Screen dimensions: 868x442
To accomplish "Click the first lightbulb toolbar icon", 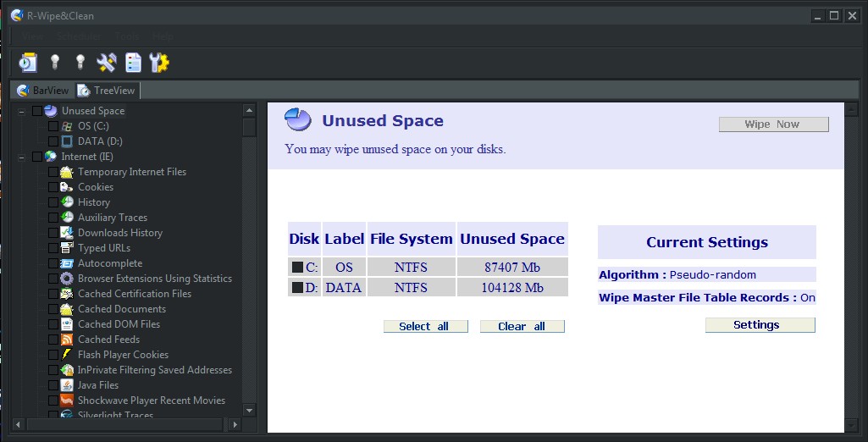I will (54, 62).
